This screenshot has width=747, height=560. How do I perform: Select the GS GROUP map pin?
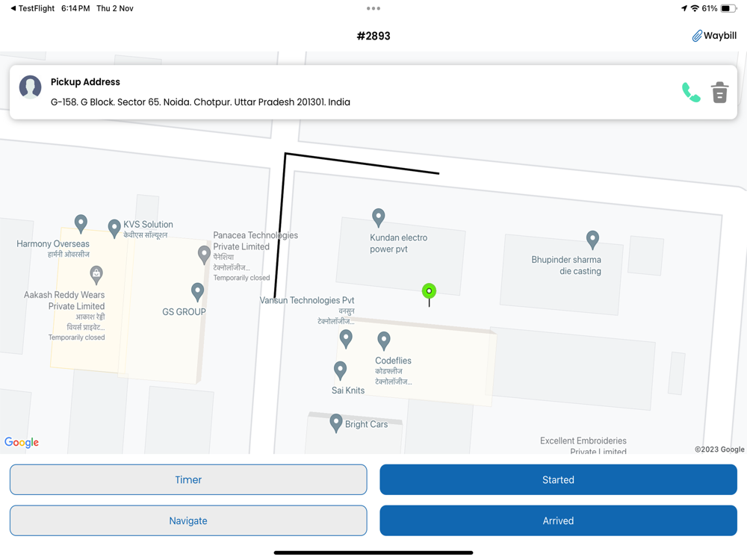point(197,291)
